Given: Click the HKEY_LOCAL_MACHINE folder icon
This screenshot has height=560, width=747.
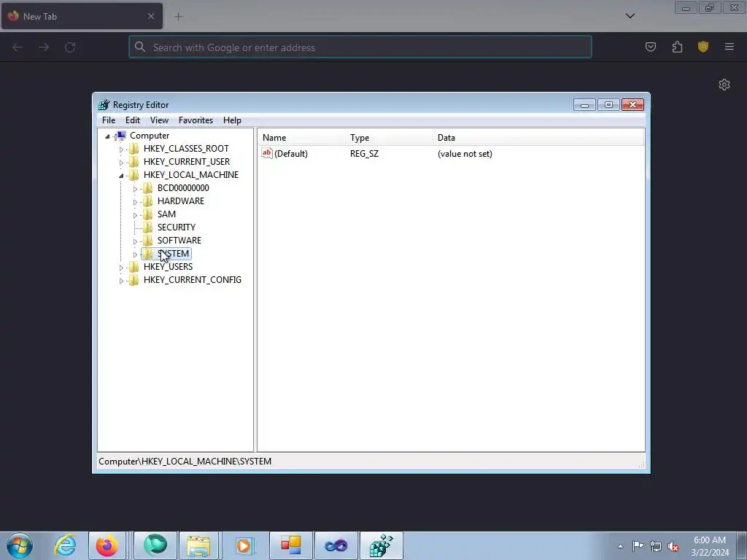Looking at the screenshot, I should [x=134, y=175].
